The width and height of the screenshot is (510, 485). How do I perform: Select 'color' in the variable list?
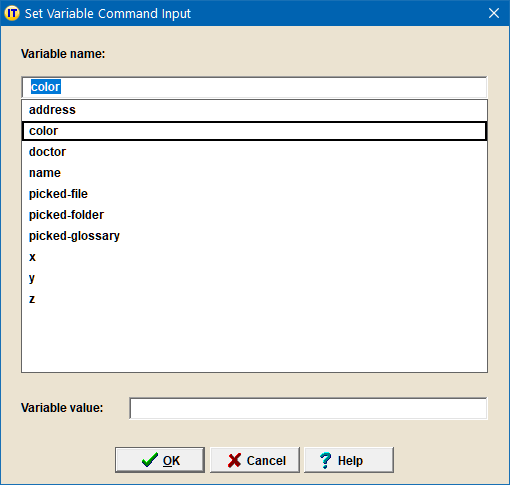(x=254, y=131)
